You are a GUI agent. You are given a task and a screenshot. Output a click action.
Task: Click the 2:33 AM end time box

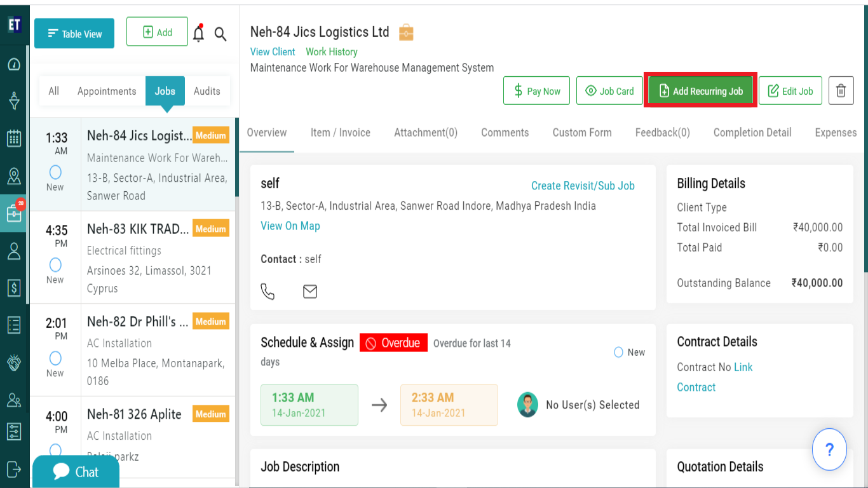[449, 405]
